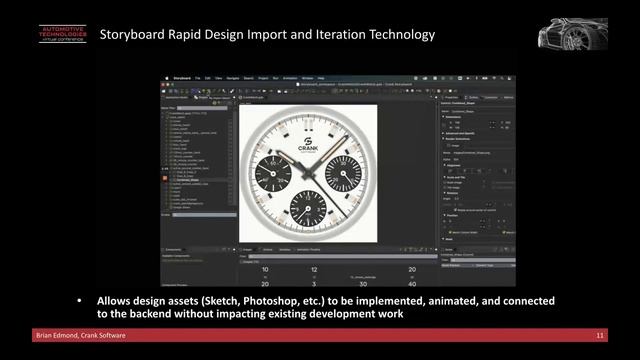Collapse the Position section
Image resolution: width=640 pixels, height=360 pixels.
[444, 215]
